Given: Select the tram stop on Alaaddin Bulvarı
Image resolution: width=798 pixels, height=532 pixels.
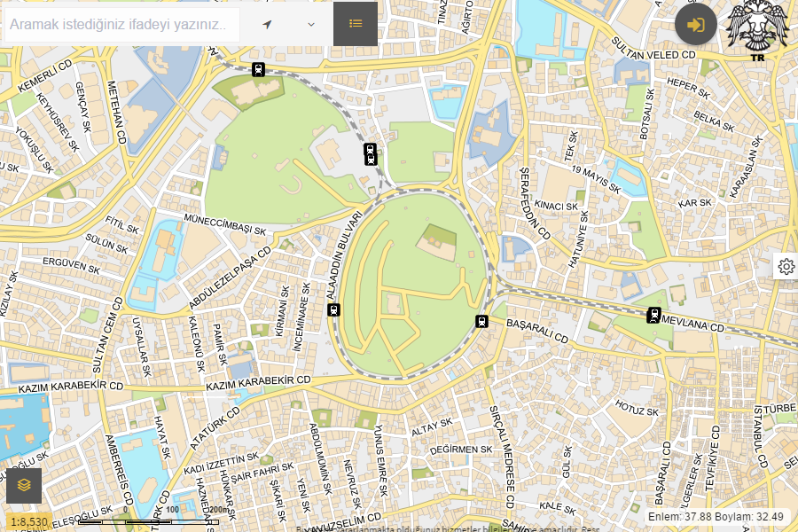Looking at the screenshot, I should 334,309.
